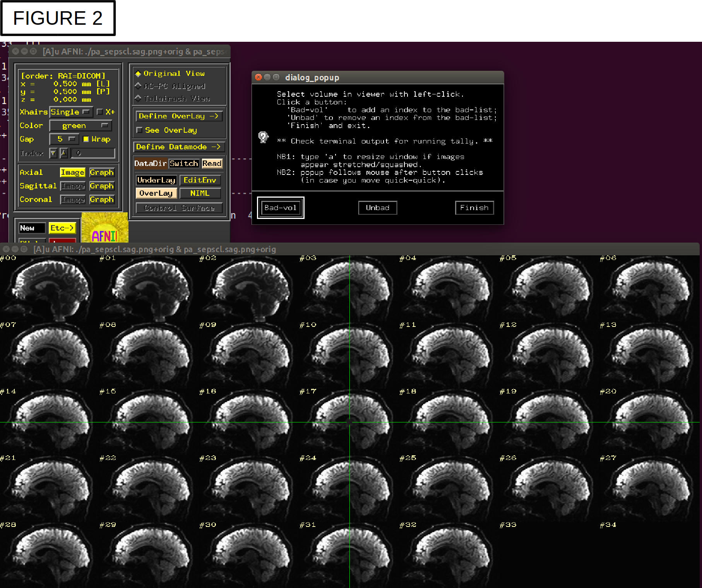Click the Index up arrow
Image resolution: width=702 pixels, height=588 pixels.
coord(63,153)
